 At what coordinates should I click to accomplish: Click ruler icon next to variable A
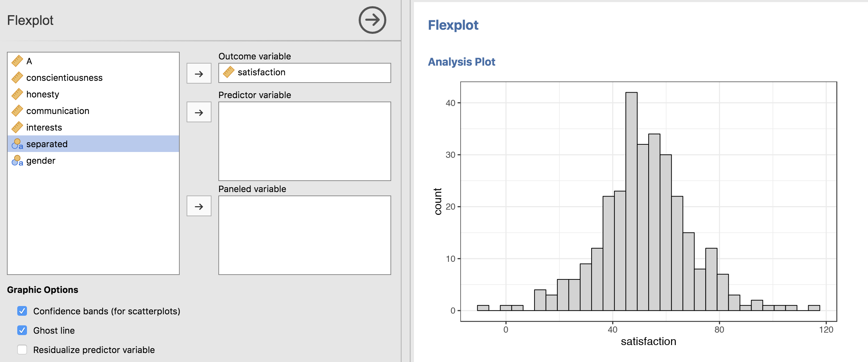17,61
